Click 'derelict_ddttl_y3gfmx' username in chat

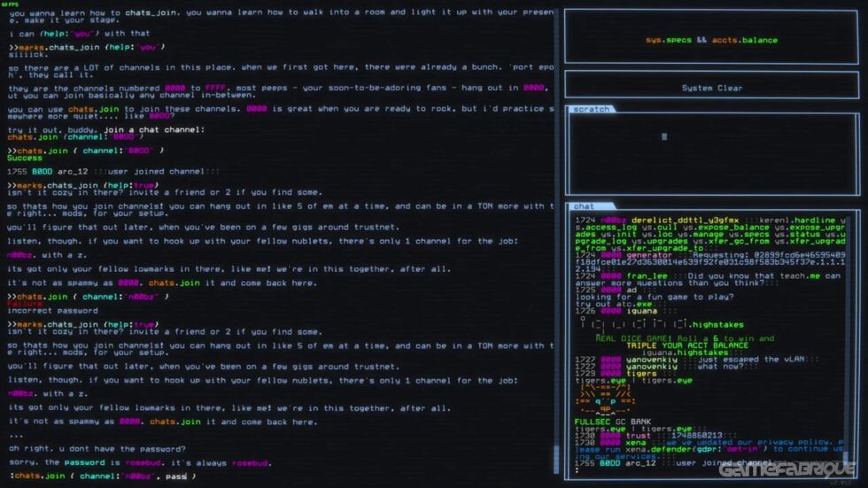pyautogui.click(x=685, y=221)
